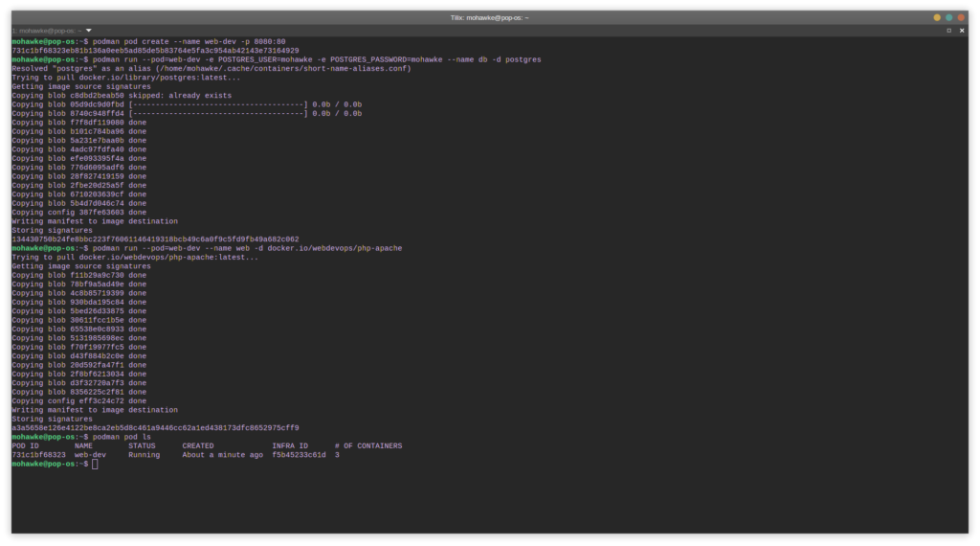Open the terminal session dropdown arrow
Viewport: 980px width, 546px height.
click(89, 31)
